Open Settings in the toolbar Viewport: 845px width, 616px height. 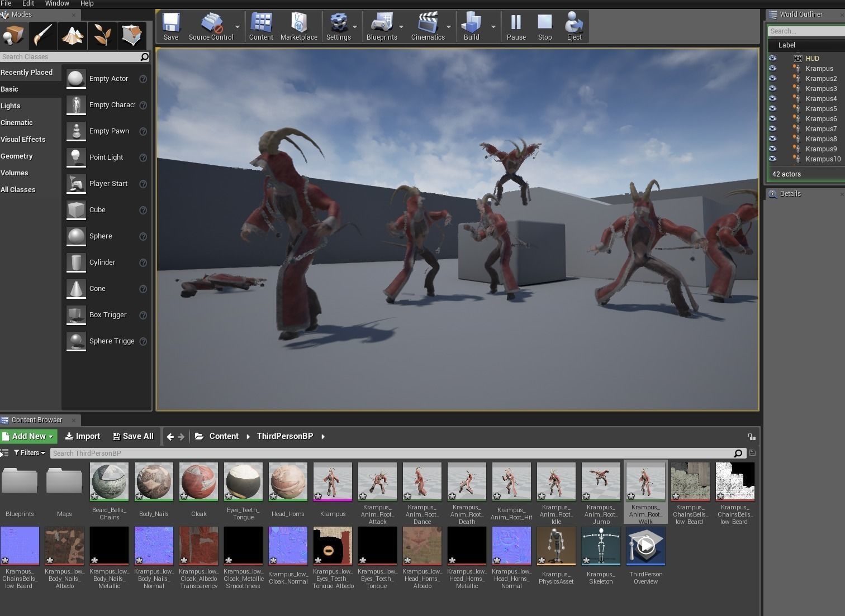tap(339, 26)
